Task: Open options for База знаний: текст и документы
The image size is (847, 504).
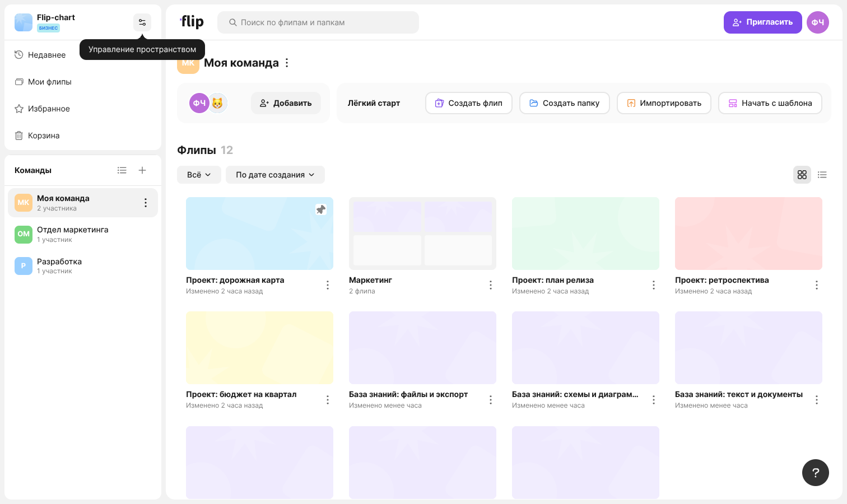Action: 817,400
